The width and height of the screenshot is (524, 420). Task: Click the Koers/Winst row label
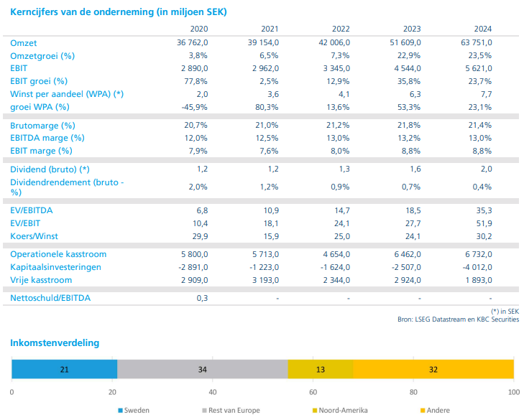[34, 235]
